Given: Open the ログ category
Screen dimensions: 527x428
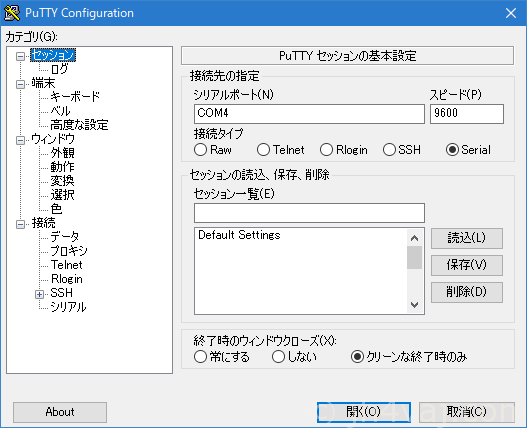Looking at the screenshot, I should click(59, 69).
